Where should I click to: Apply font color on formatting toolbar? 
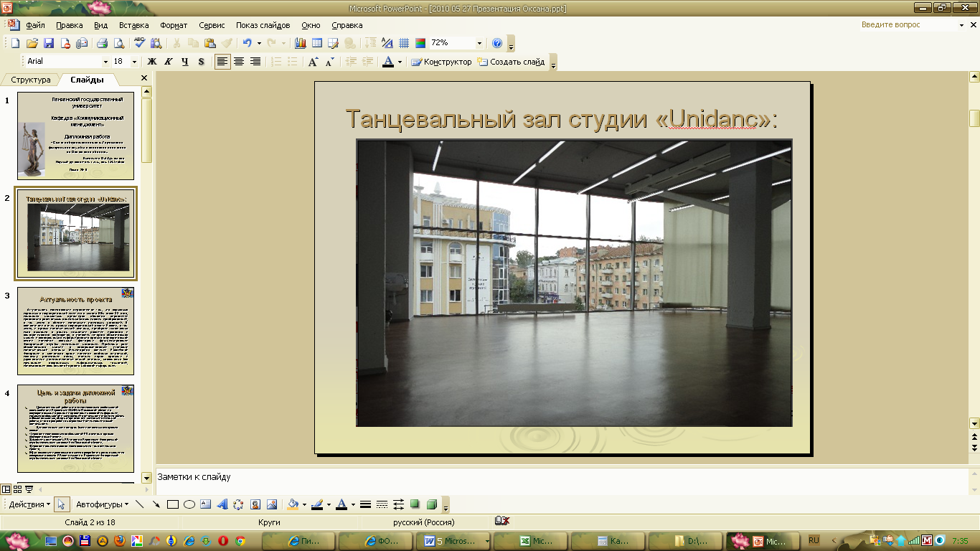click(x=388, y=62)
